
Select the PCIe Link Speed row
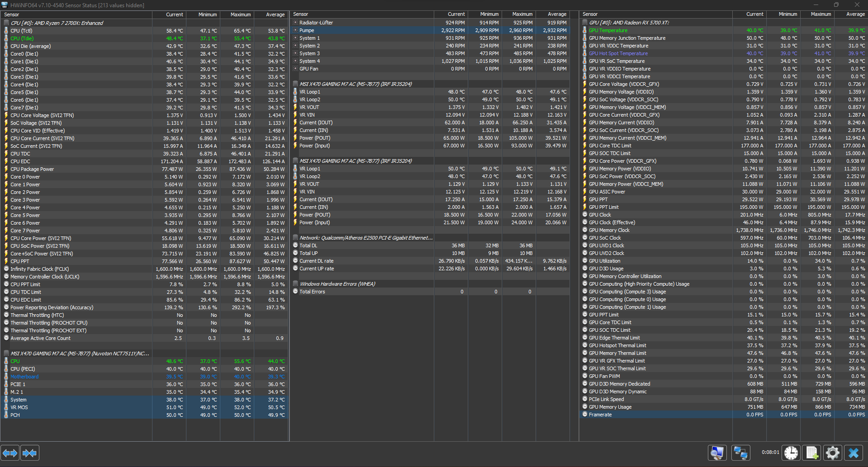click(724, 399)
